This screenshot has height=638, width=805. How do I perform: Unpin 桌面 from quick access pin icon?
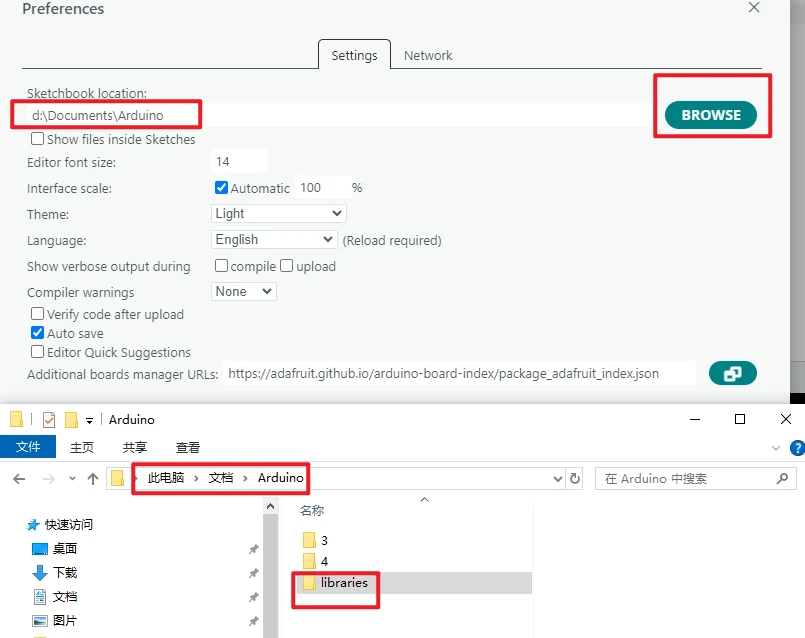pos(254,549)
